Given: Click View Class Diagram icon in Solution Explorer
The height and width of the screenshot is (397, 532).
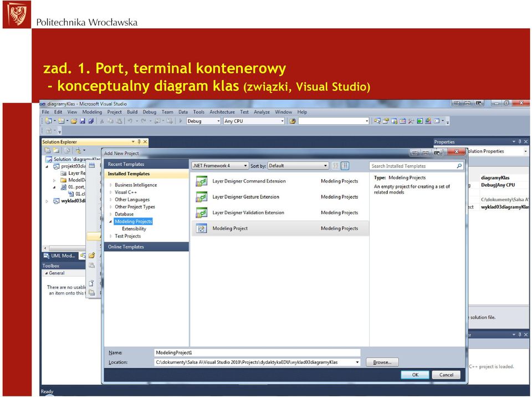Looking at the screenshot, I should pos(78,150).
